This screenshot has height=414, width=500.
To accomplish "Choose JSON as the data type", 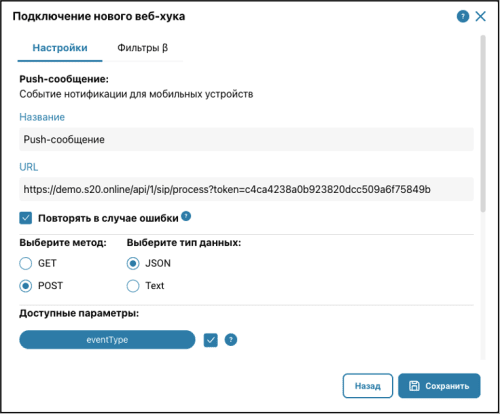I will pos(133,263).
